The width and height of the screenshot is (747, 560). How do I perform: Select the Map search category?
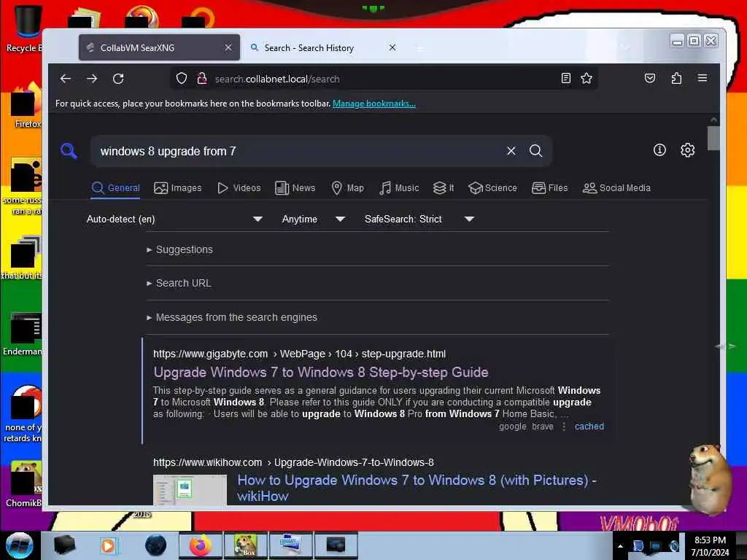point(348,188)
